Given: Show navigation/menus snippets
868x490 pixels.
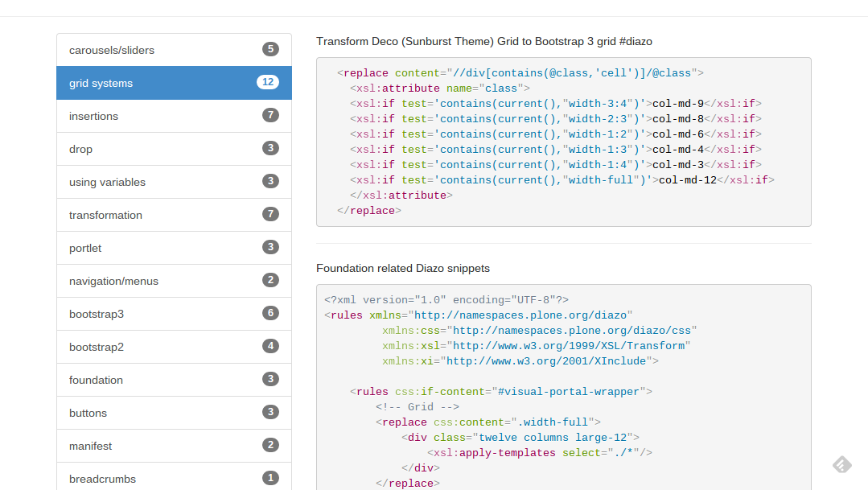Looking at the screenshot, I should coord(114,281).
